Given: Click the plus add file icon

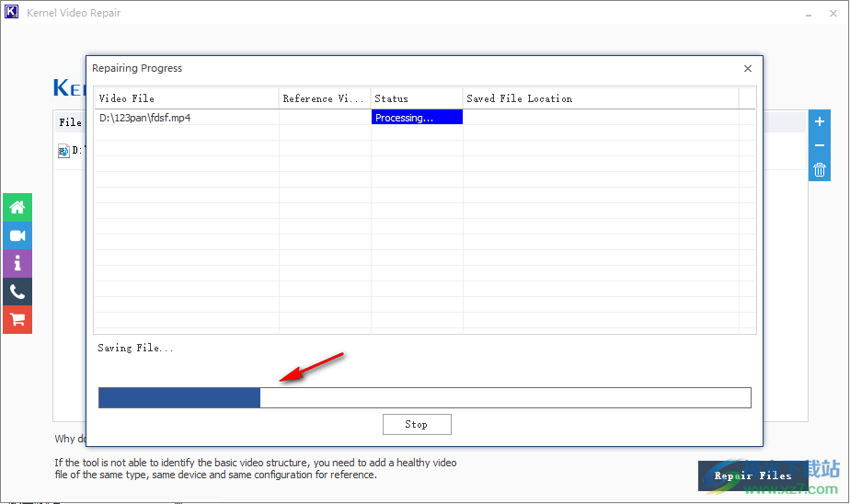Looking at the screenshot, I should pyautogui.click(x=819, y=121).
